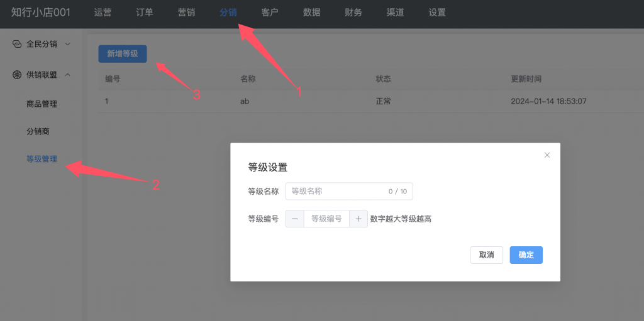Screen dimensions: 644x321
Task: Click the plus stepper for 等级编号
Action: (x=358, y=219)
